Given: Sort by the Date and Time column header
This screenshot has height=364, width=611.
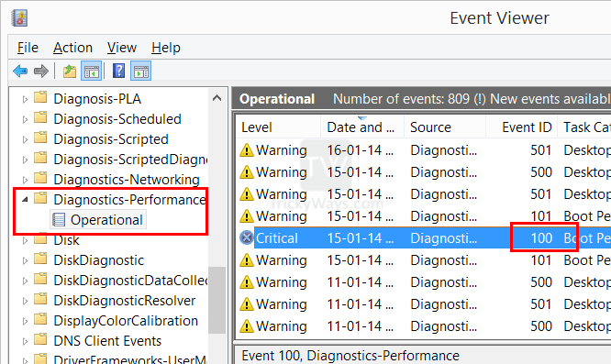Looking at the screenshot, I should tap(362, 127).
